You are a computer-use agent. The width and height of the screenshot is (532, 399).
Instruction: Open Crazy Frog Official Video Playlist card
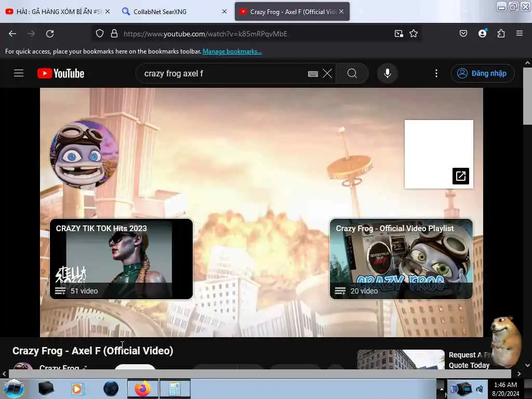click(x=401, y=259)
